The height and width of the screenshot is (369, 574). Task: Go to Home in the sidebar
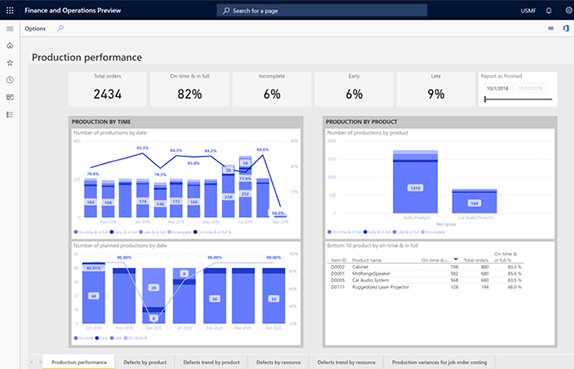point(10,45)
